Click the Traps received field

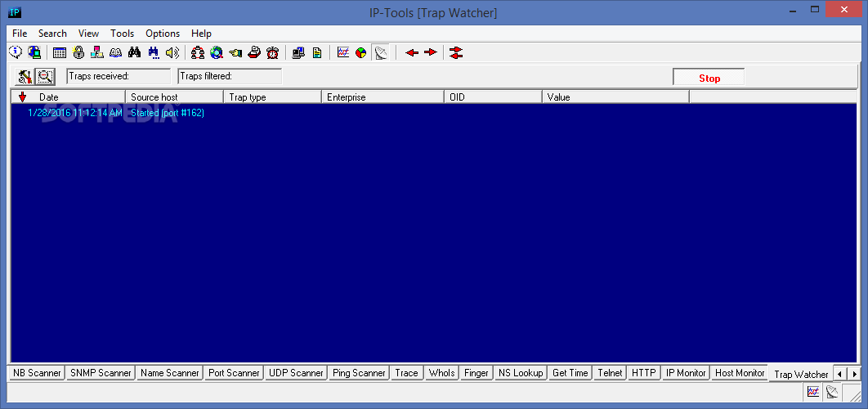pos(119,76)
